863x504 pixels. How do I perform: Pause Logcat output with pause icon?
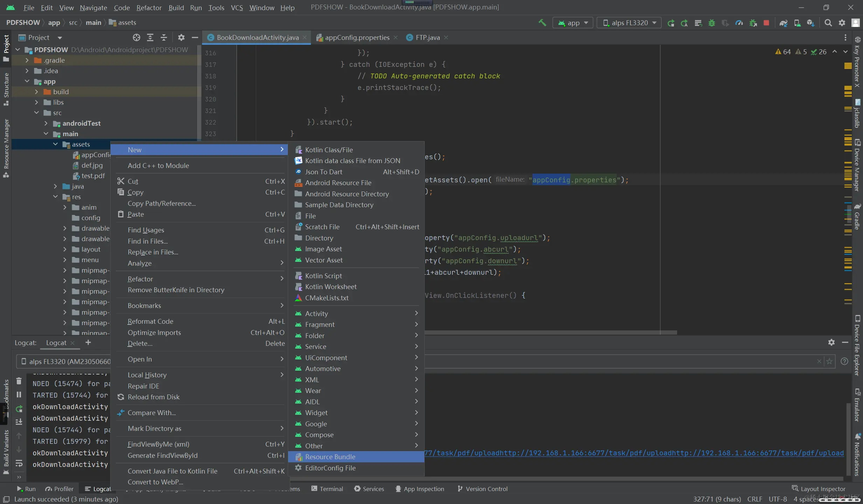[19, 395]
